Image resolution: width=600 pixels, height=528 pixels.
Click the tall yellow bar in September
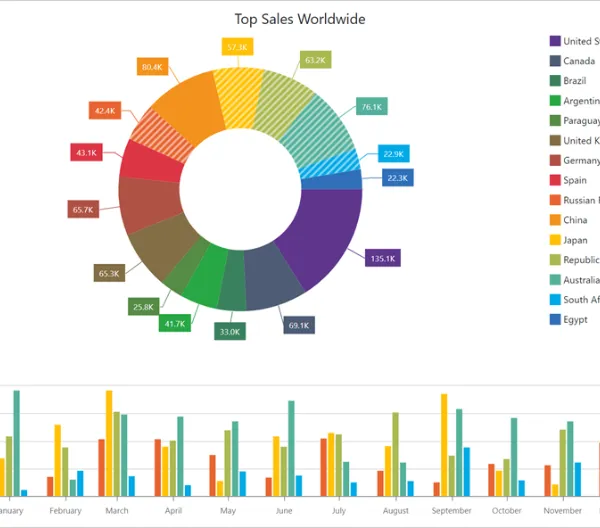click(444, 445)
